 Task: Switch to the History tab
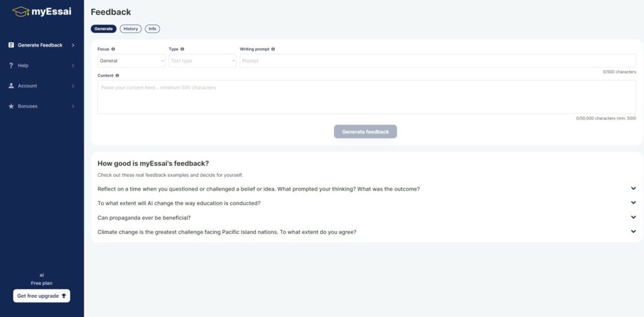click(131, 29)
